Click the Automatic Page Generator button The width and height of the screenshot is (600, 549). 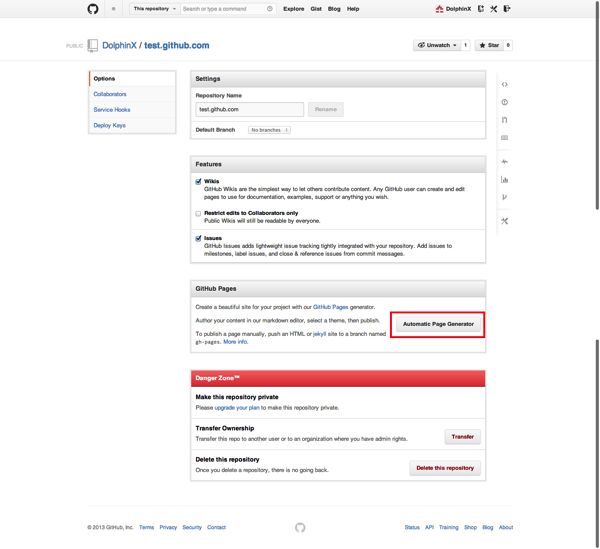pyautogui.click(x=438, y=324)
